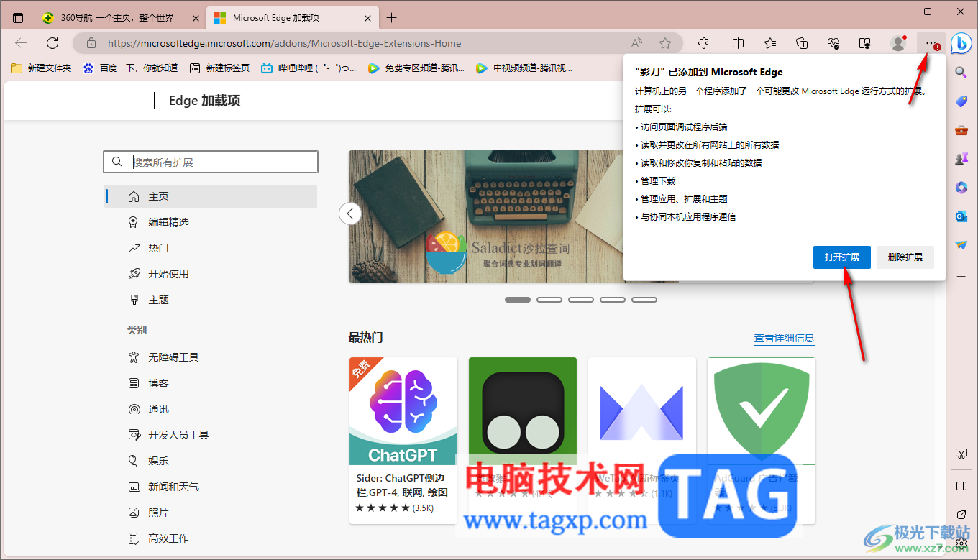Open the Extensions puzzle icon
The width and height of the screenshot is (978, 560).
704,43
